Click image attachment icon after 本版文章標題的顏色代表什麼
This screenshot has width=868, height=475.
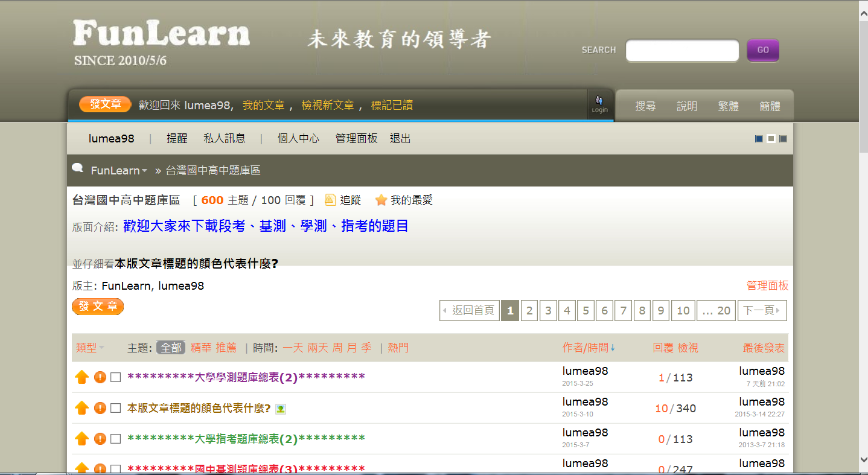[x=281, y=409]
